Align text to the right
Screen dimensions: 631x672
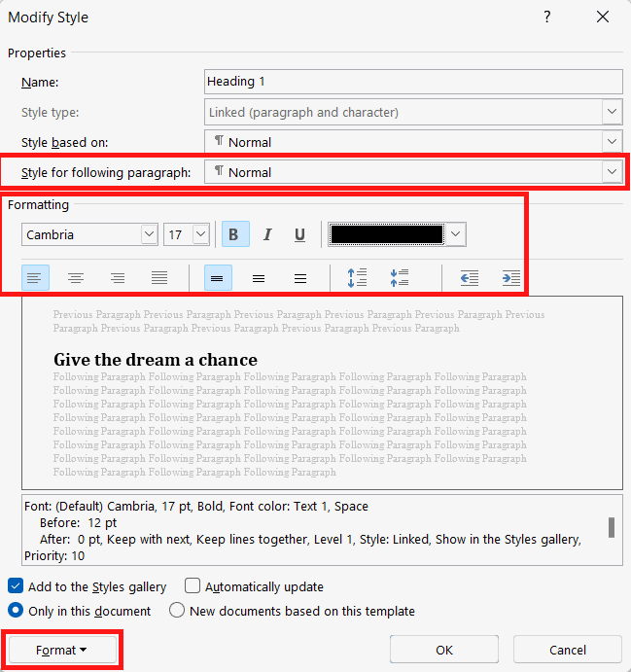(x=118, y=278)
